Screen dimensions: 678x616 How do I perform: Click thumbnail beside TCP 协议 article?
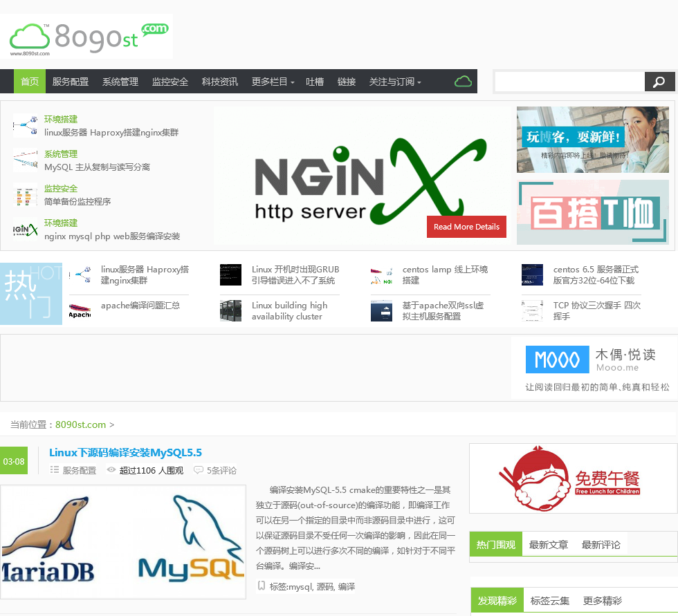532,310
